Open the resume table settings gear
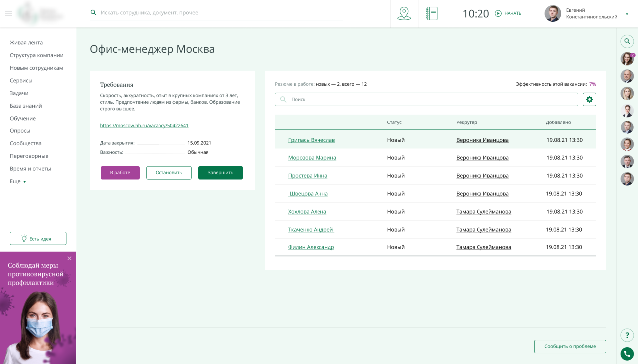The width and height of the screenshot is (638, 364). [590, 99]
